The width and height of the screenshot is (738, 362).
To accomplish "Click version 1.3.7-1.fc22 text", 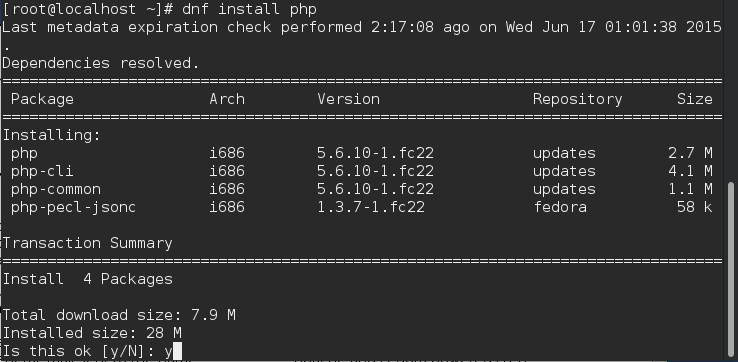I will (x=371, y=207).
